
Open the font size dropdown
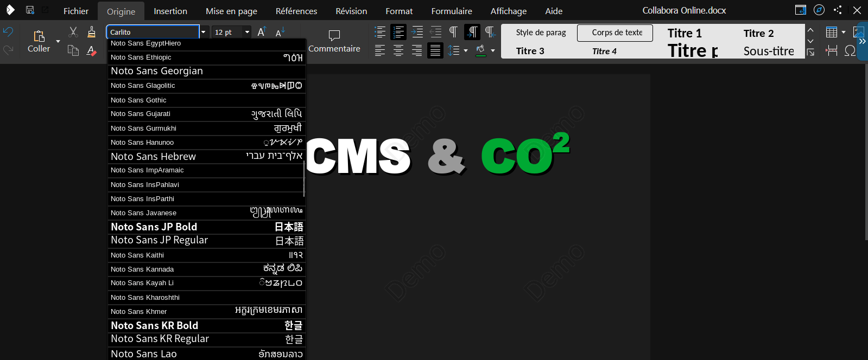click(247, 32)
